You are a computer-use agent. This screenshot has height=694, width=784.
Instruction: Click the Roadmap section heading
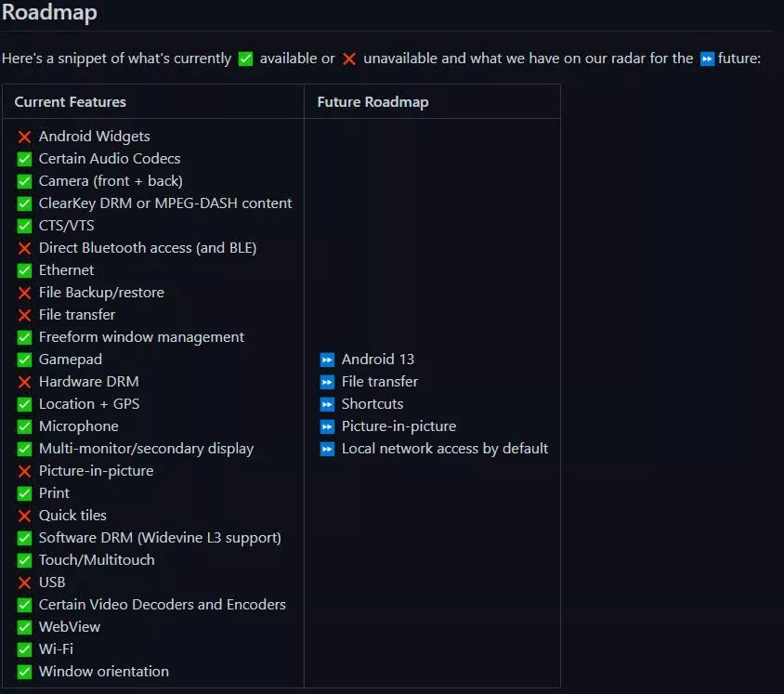[x=49, y=13]
